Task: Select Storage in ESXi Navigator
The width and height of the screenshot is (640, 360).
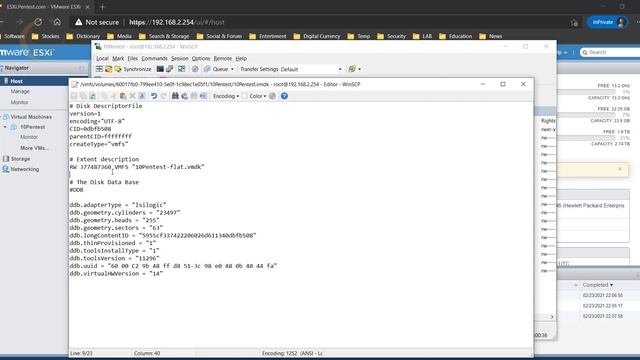Action: click(x=20, y=159)
